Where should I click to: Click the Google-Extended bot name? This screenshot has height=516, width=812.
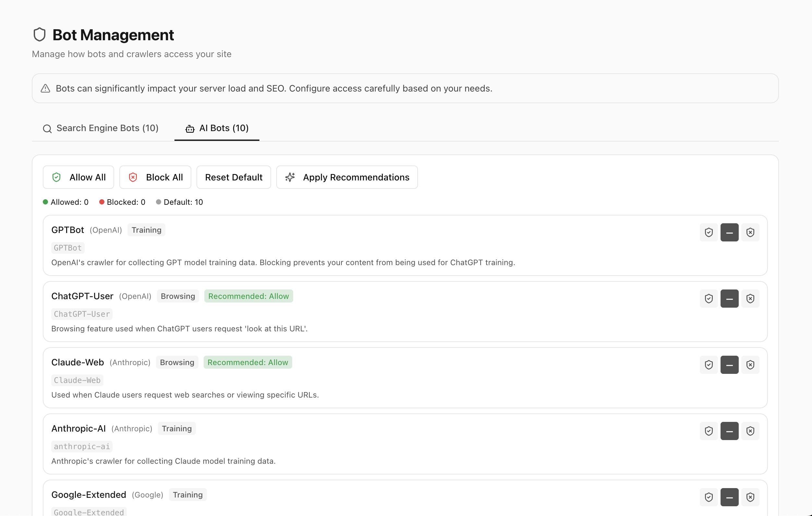[89, 494]
